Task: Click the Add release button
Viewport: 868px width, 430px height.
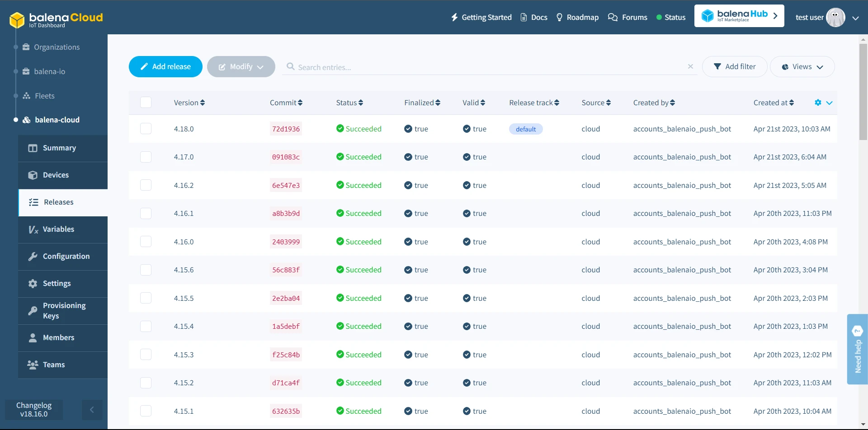Action: (165, 67)
